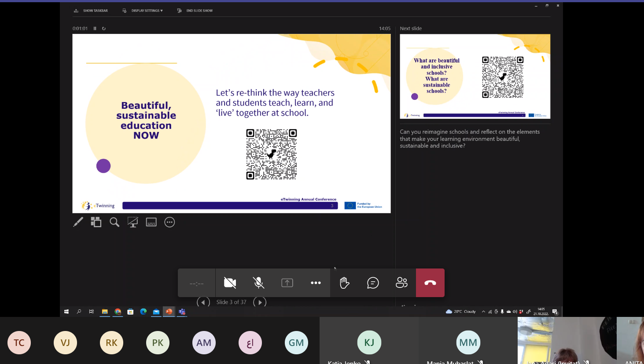644x364 pixels.
Task: Open more slide show options ellipsis
Action: click(x=169, y=222)
